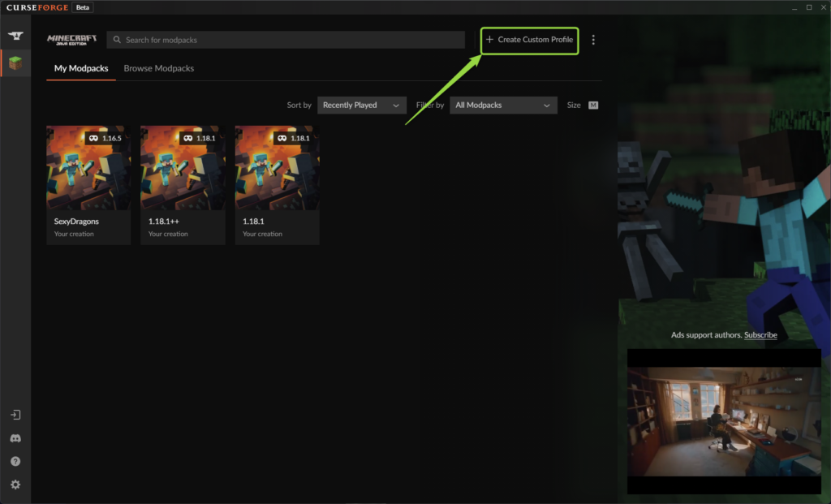Image resolution: width=831 pixels, height=504 pixels.
Task: Maximize the CurseForge window
Action: pyautogui.click(x=809, y=7)
